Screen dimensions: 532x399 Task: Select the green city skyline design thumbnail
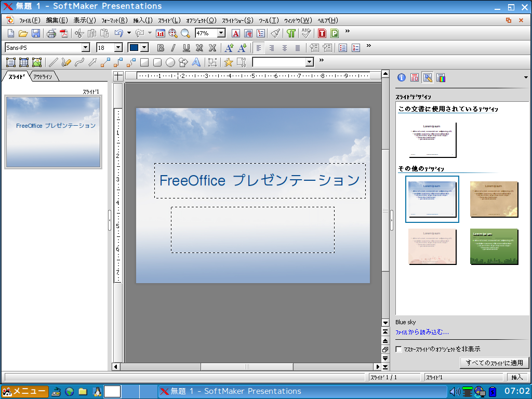click(494, 247)
